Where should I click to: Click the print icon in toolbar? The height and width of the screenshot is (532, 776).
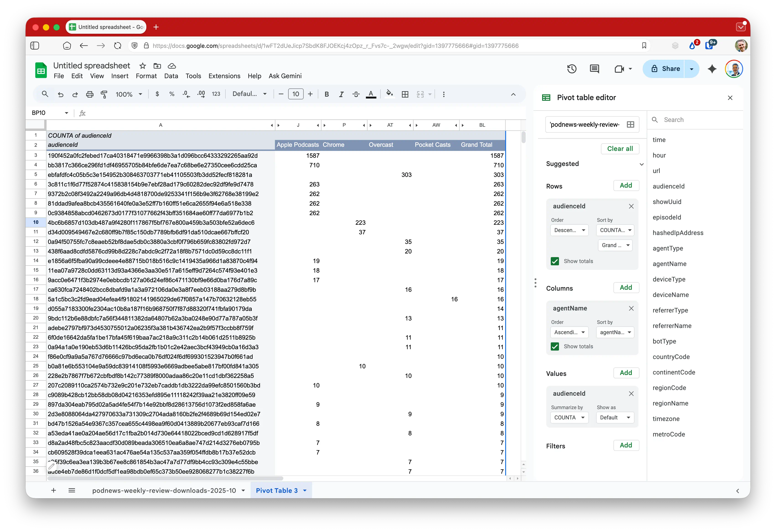click(90, 94)
